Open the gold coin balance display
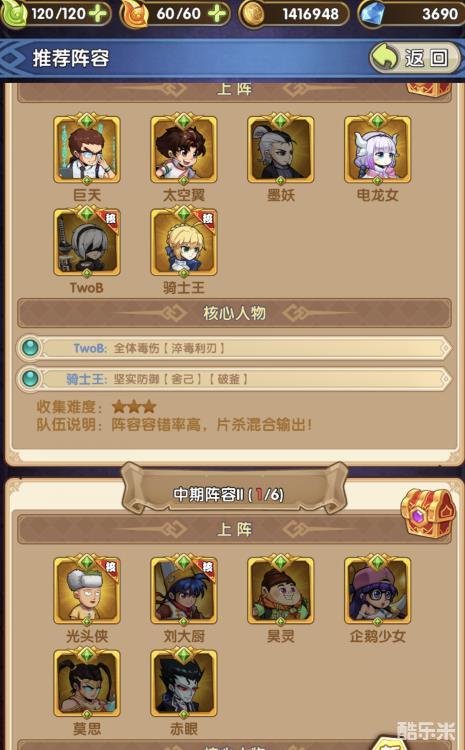Screen dimensions: 465x750 click(295, 13)
